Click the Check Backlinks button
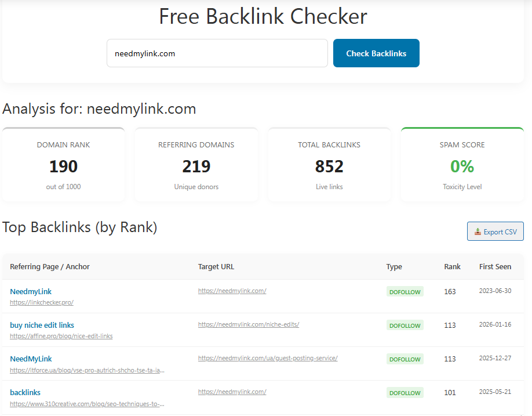 click(376, 53)
